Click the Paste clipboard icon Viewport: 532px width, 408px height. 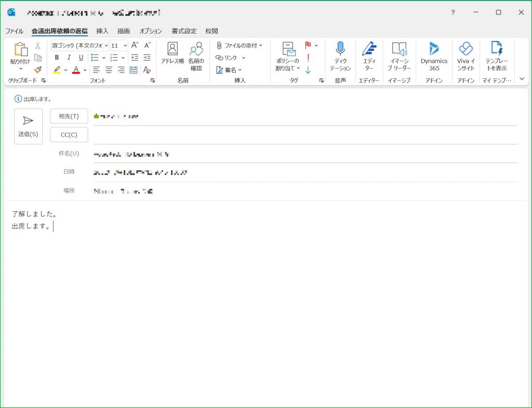(20, 49)
